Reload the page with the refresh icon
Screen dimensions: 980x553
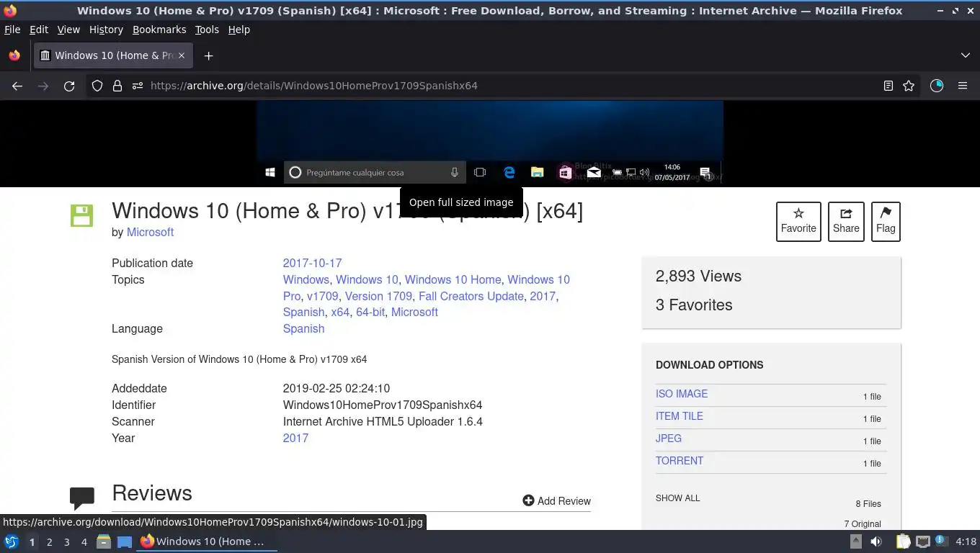click(69, 86)
